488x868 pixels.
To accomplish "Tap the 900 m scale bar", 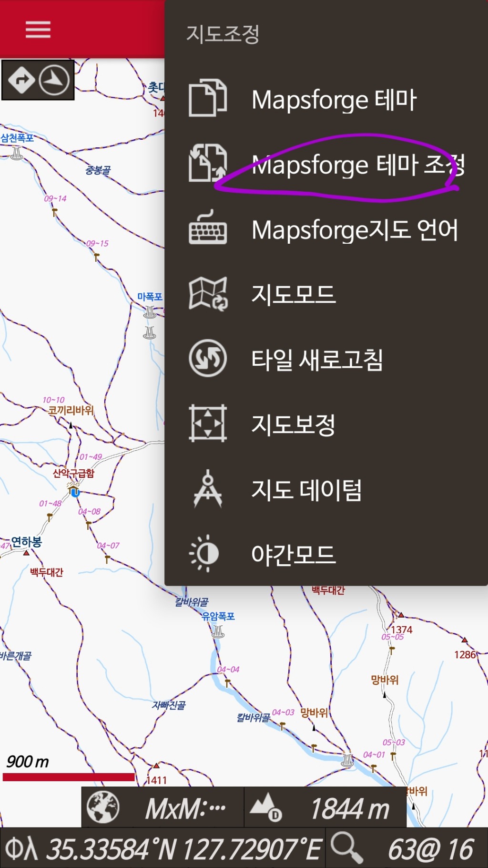I will 69,777.
